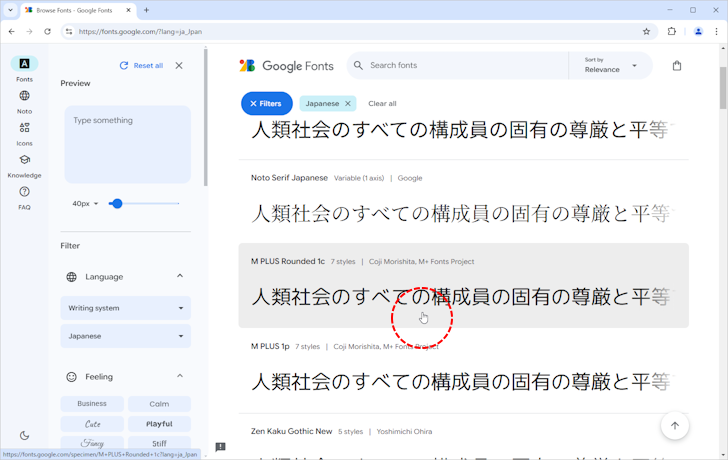Click M PLUS 1p preview text
Screen dimensions: 728x460
coord(461,382)
